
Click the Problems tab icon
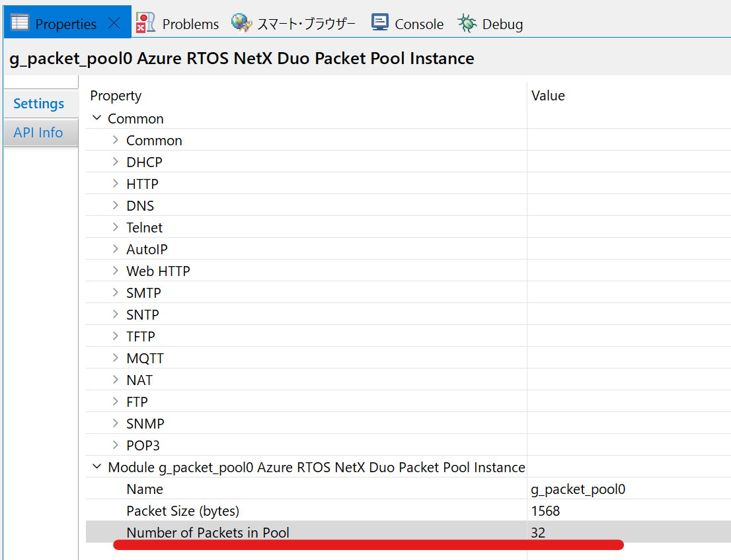click(x=145, y=22)
